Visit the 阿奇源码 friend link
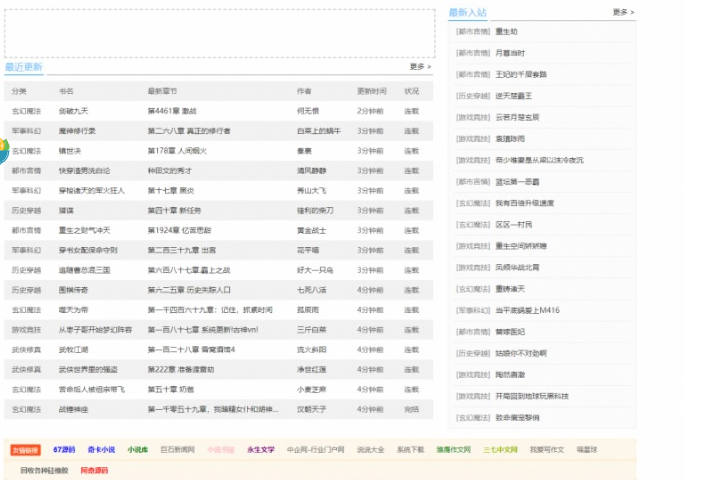The height and width of the screenshot is (480, 707). (94, 470)
